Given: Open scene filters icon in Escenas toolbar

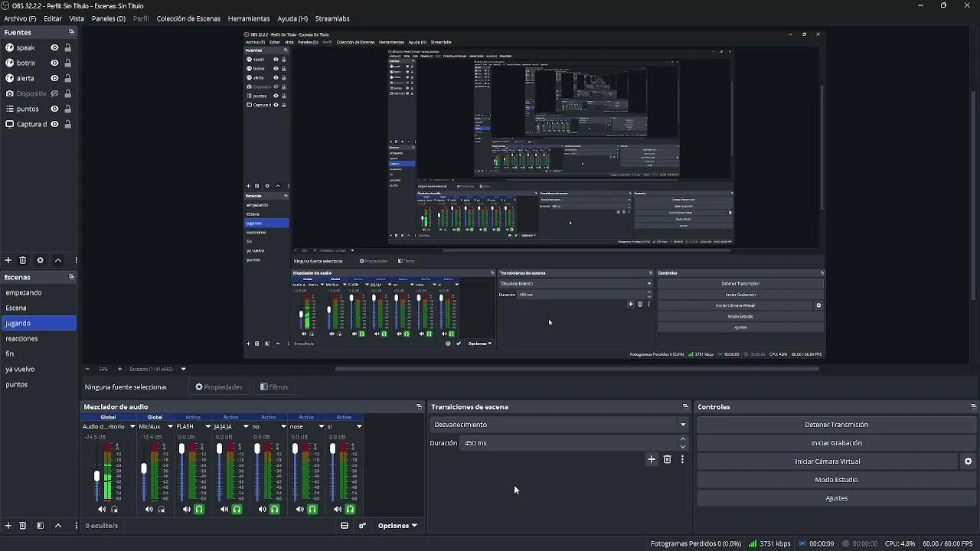Looking at the screenshot, I should click(x=41, y=526).
